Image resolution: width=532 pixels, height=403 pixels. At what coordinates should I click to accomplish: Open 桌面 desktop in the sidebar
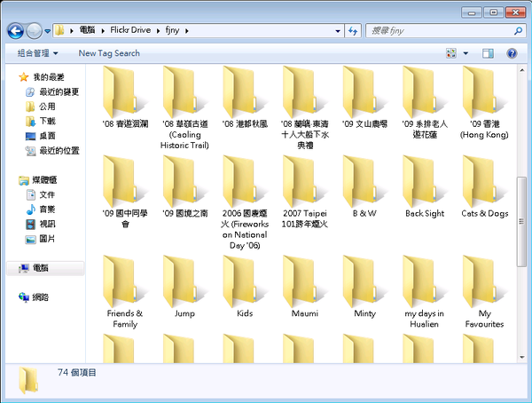coord(41,136)
